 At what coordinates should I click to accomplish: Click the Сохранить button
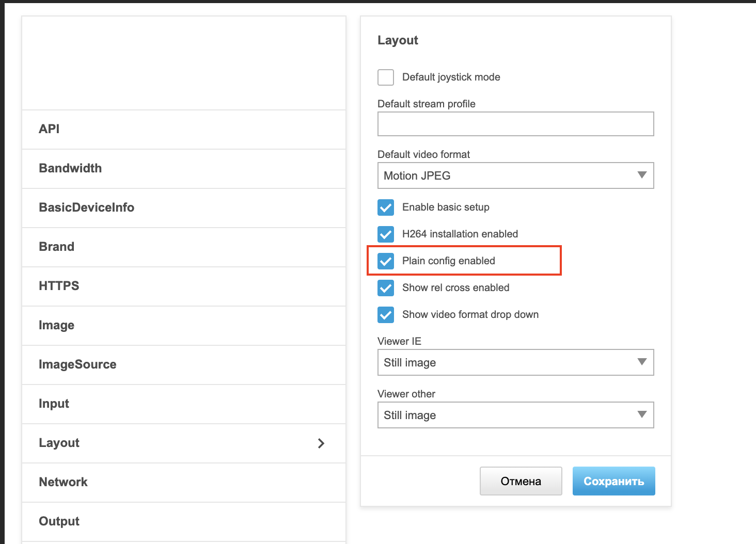(x=613, y=481)
